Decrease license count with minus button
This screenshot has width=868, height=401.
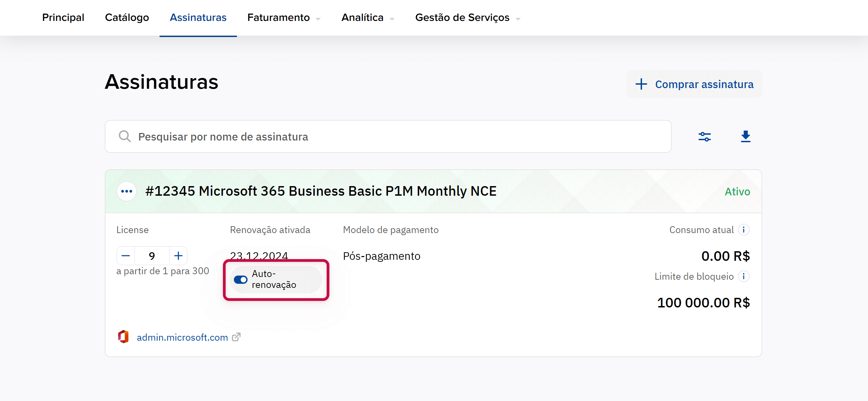(126, 256)
